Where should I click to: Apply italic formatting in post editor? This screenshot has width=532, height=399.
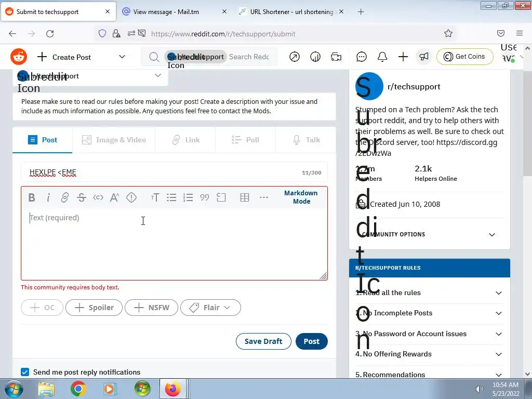click(48, 197)
